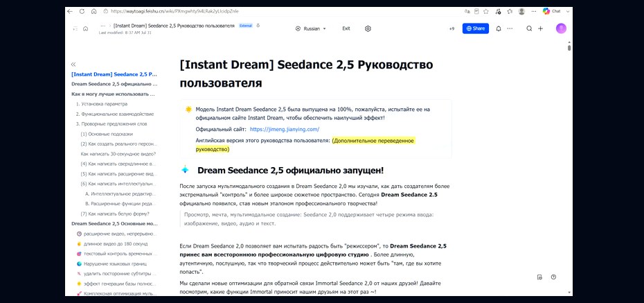Screen dimensions: 644x303
Task: Open outline item '(6) Как написать интеллектуальн...'
Action: [x=118, y=184]
